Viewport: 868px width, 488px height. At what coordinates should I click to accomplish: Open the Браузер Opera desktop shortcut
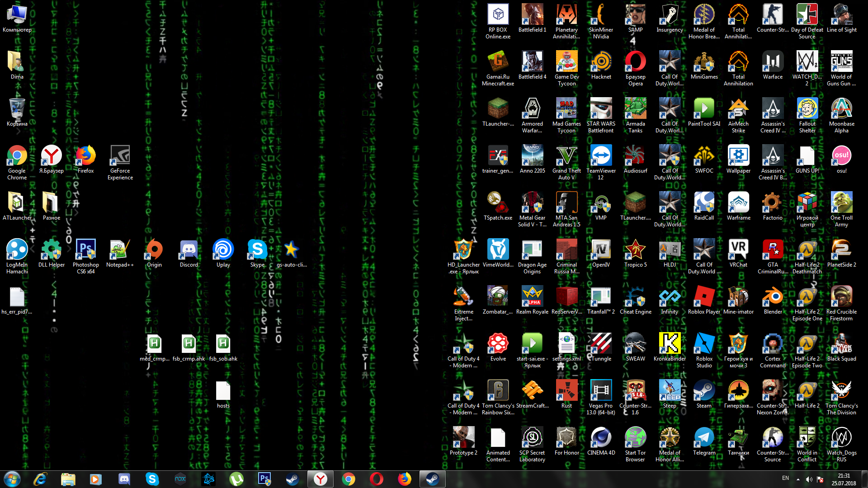click(636, 68)
